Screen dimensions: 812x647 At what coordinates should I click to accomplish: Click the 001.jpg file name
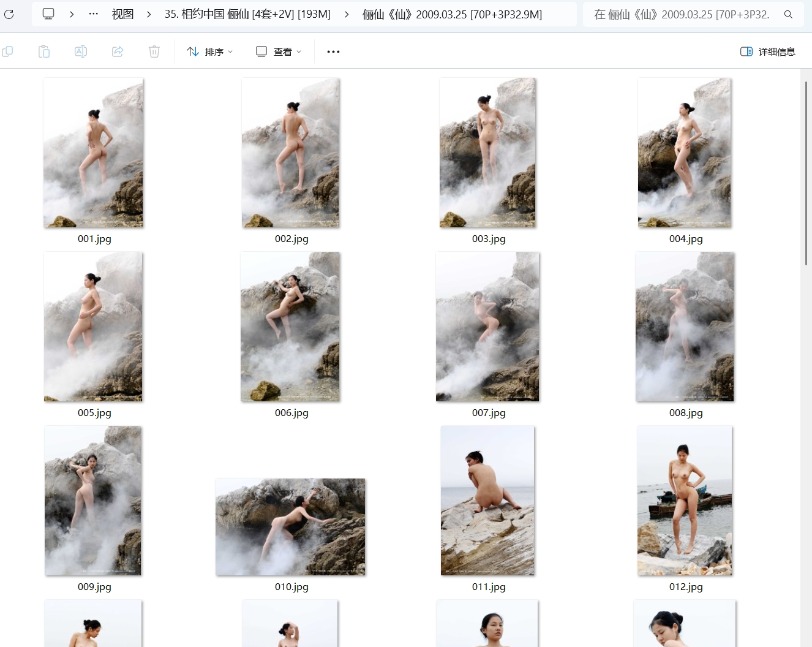[94, 239]
